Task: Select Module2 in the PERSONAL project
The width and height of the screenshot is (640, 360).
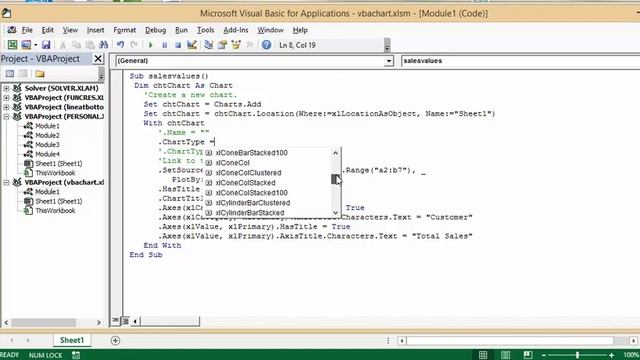Action: coord(47,135)
